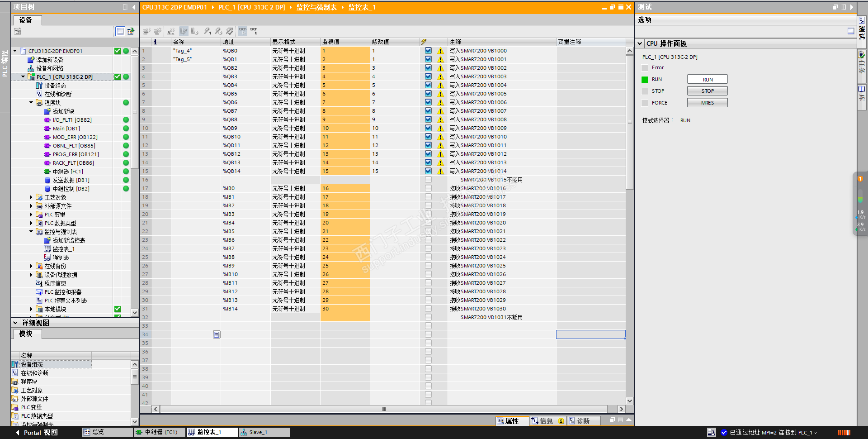Expand the 外部源文件 folder

coord(31,206)
